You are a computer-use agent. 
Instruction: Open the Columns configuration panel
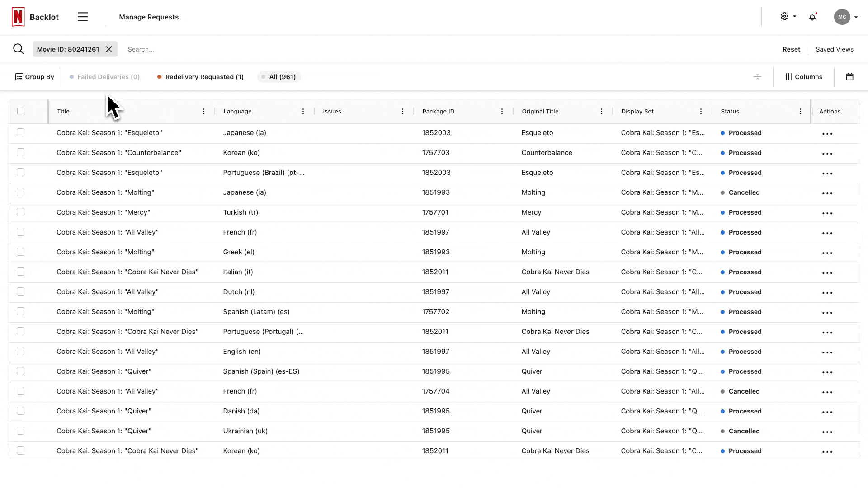point(804,77)
